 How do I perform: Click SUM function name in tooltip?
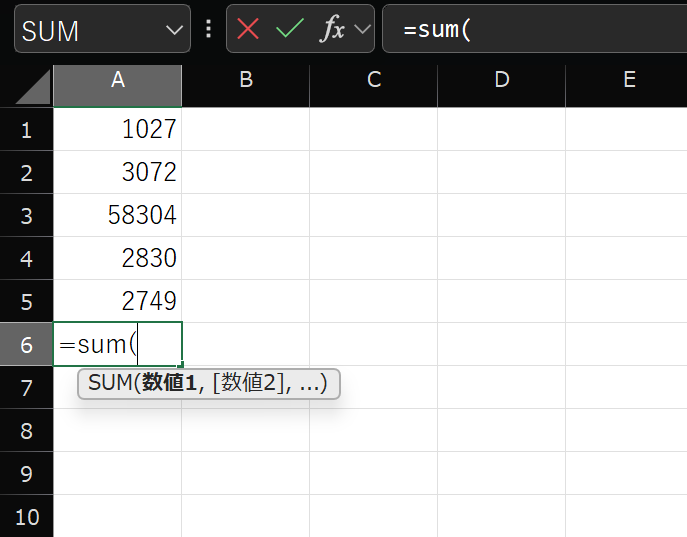pos(110,383)
